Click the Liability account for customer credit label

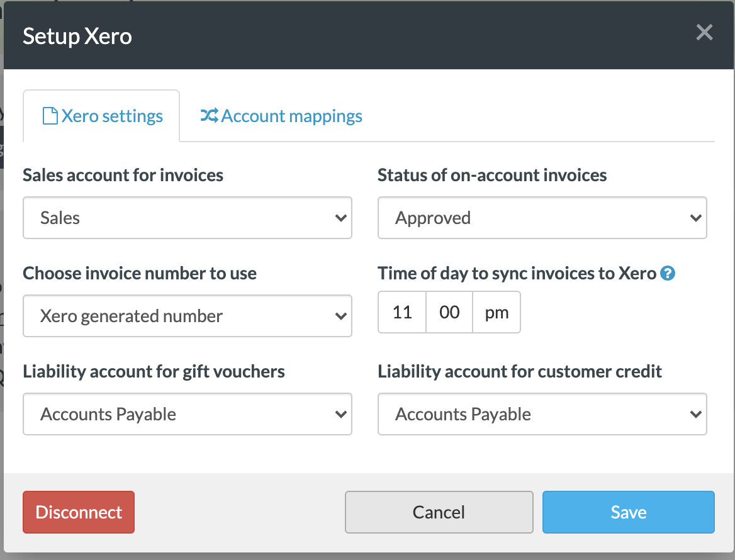pyautogui.click(x=520, y=372)
